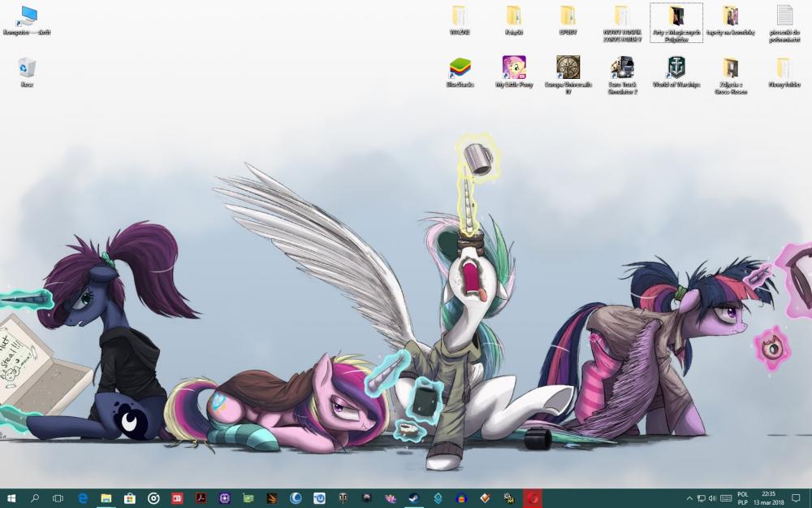This screenshot has height=508, width=812.
Task: Expand hidden system tray icons
Action: click(689, 498)
